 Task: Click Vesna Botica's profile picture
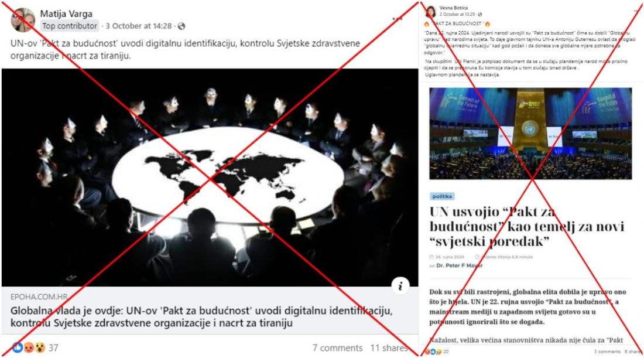coord(430,11)
